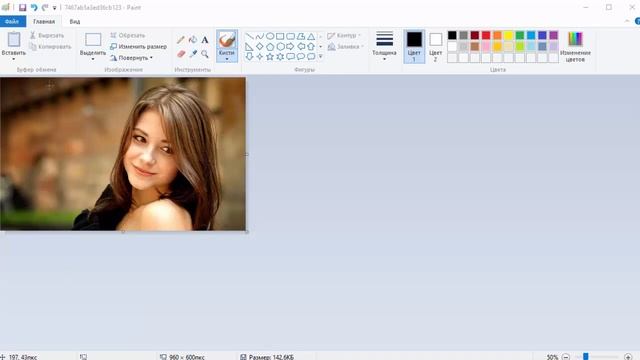
Task: Select the Magnifier tool
Action: 204,53
